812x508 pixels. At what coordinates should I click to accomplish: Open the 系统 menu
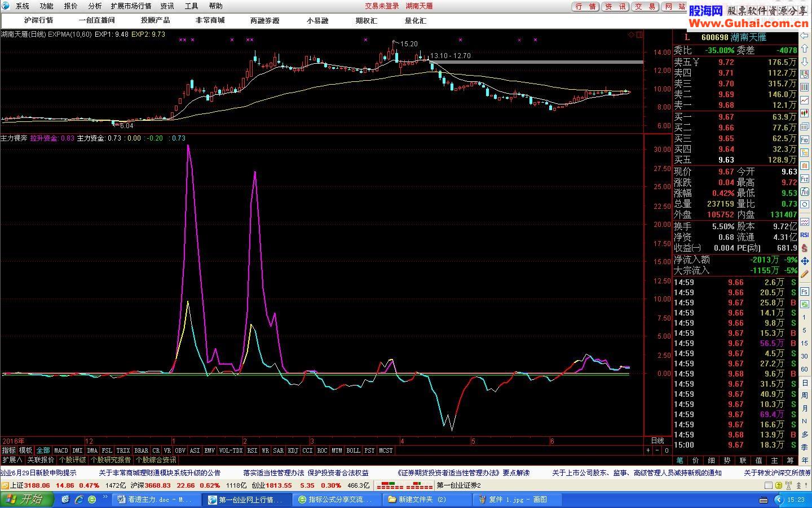(23, 6)
